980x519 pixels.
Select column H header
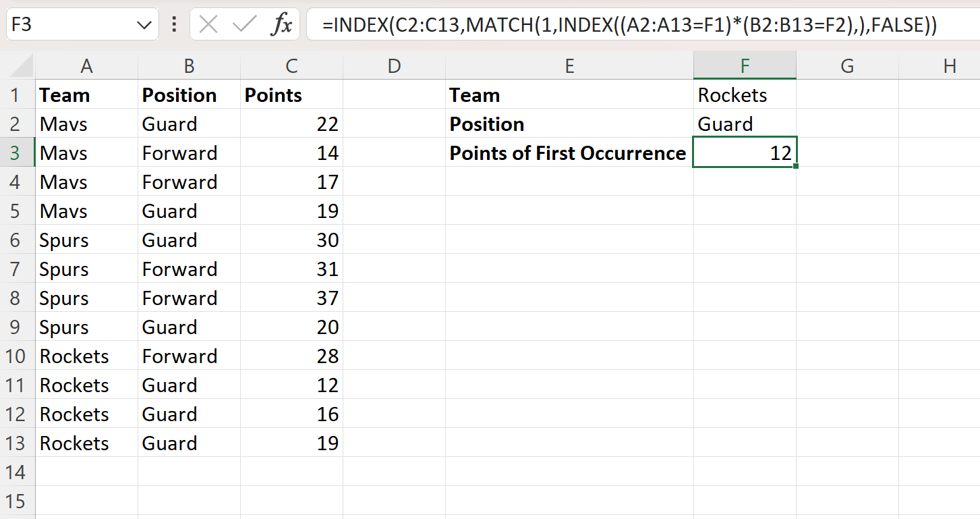tap(950, 65)
